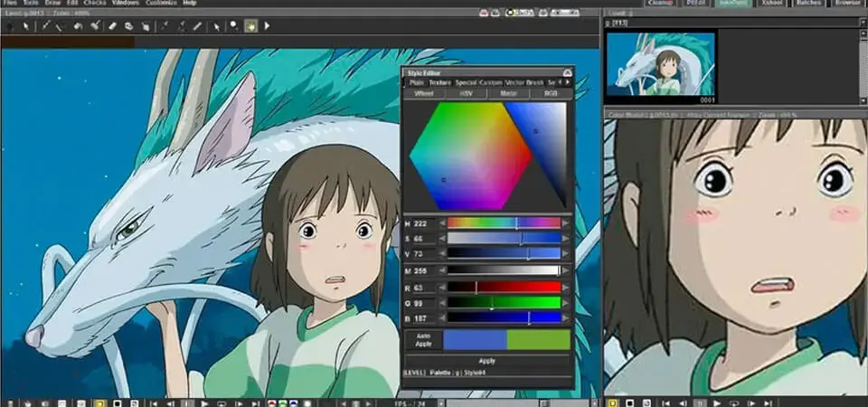Select the Brush tool in the toolbar
This screenshot has width=868, height=407.
pyautogui.click(x=45, y=26)
